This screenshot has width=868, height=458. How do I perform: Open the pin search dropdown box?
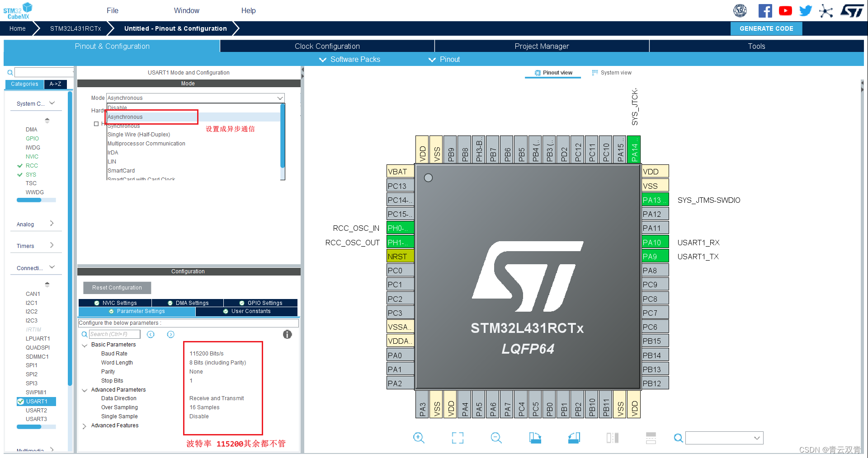pos(724,438)
